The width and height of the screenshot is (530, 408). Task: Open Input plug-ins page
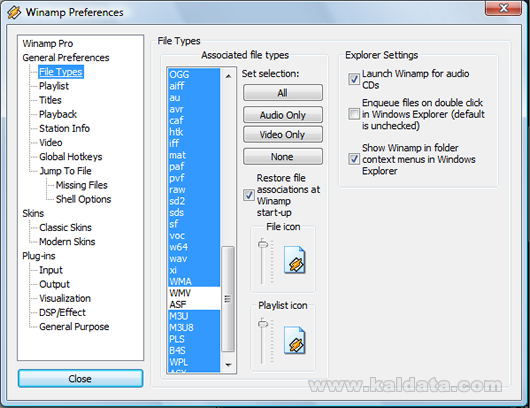(x=51, y=271)
